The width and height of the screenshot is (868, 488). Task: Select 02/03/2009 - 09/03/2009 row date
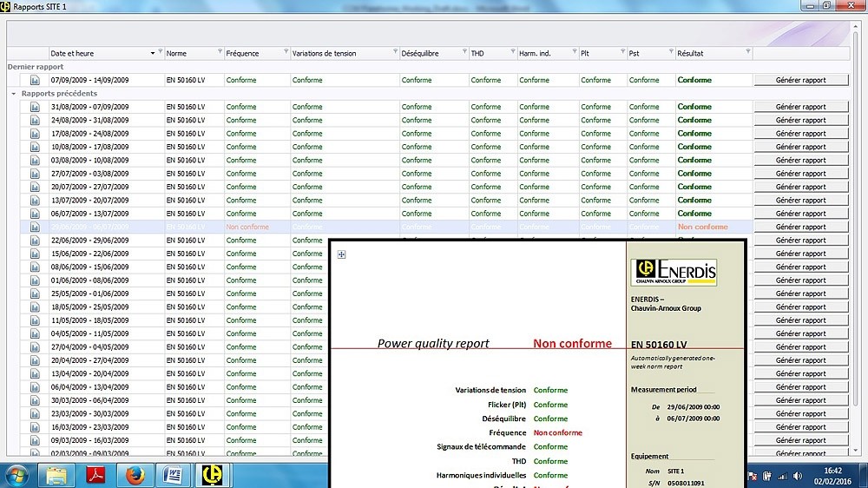89,453
